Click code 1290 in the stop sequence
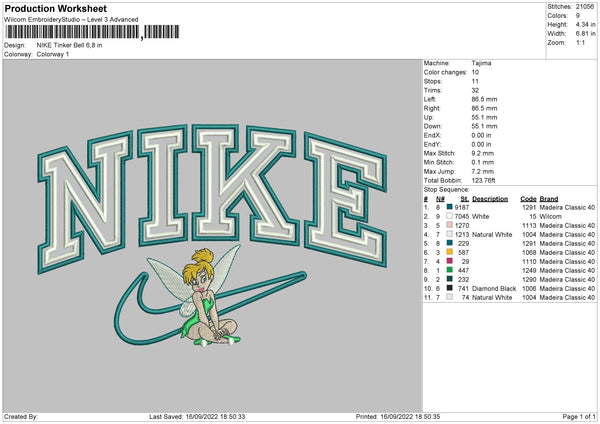Image resolution: width=600 pixels, height=424 pixels. pyautogui.click(x=529, y=279)
